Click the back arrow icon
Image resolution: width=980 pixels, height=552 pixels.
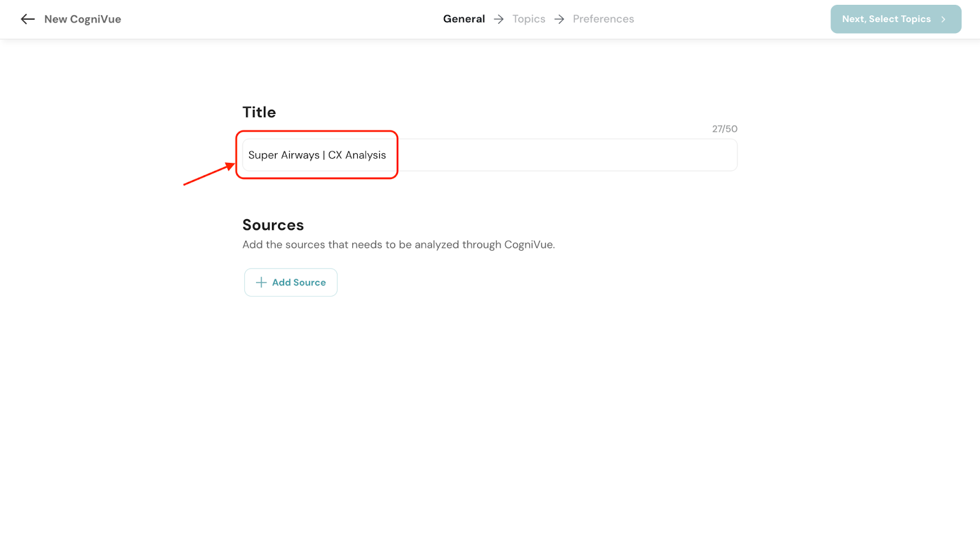coord(28,19)
